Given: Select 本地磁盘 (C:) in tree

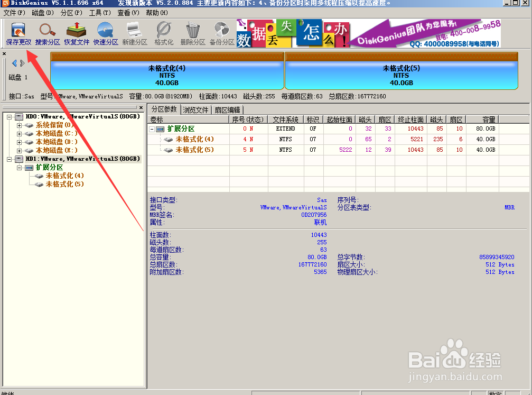Looking at the screenshot, I should tap(57, 133).
